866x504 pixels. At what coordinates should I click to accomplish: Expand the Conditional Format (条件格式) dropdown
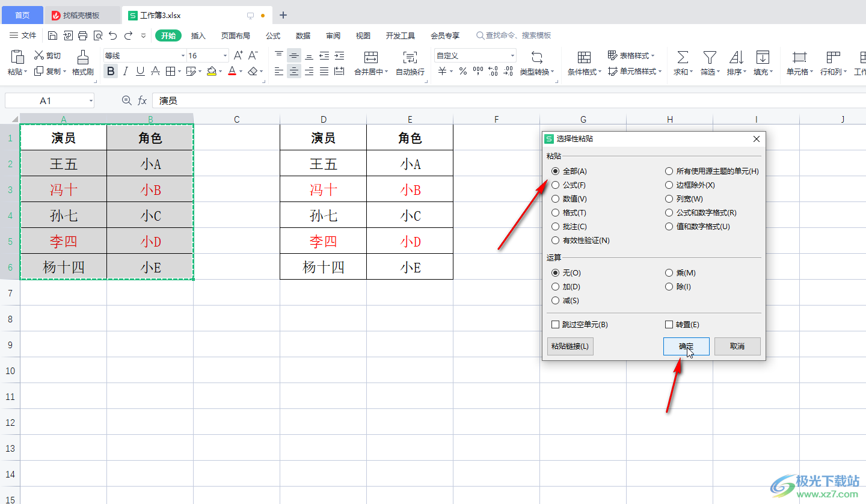(600, 72)
